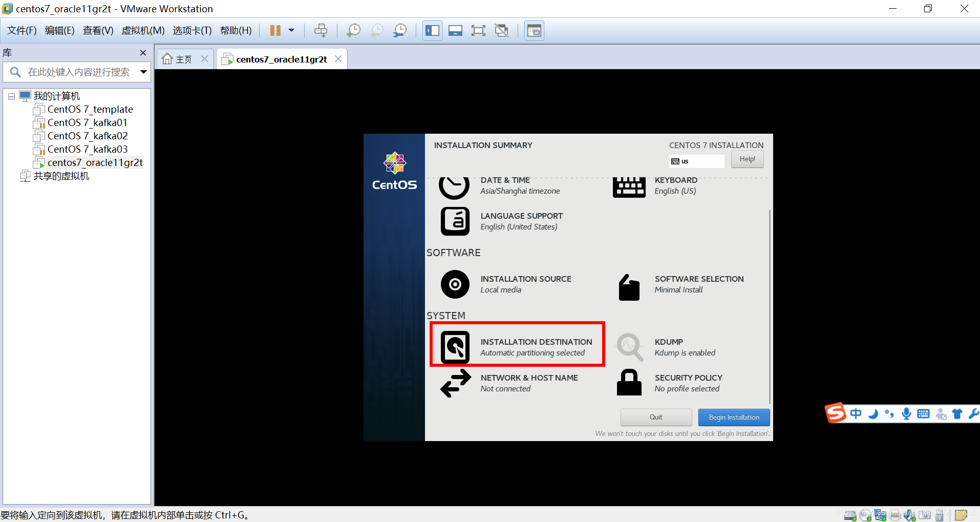This screenshot has width=980, height=522.
Task: Open Sogou soft keyboard
Action: tap(923, 413)
